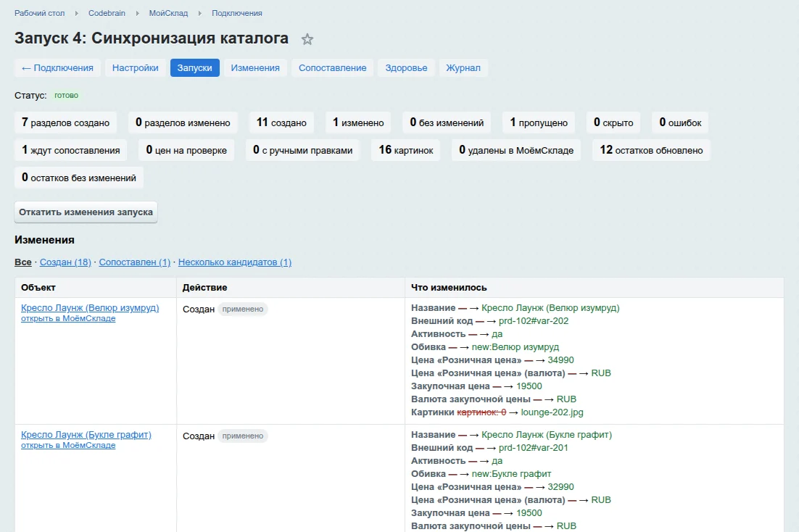
Task: Open Велюр изумруд item in МоёмСкладе
Action: [68, 318]
